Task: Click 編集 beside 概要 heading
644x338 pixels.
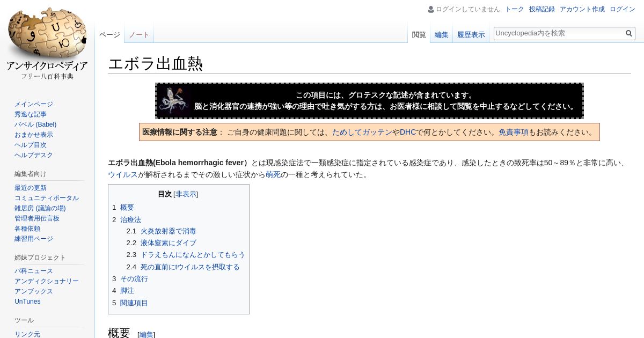Action: tap(147, 334)
